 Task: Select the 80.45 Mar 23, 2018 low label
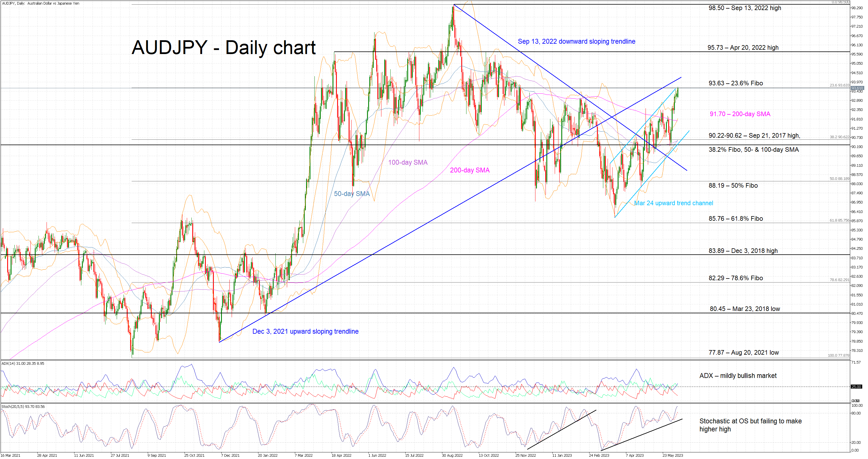tap(744, 309)
